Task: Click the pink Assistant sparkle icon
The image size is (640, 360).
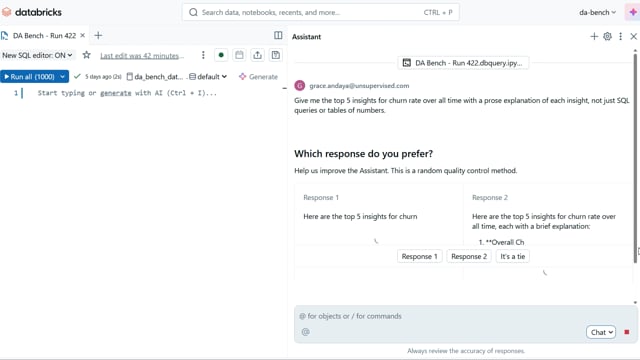Action: click(x=633, y=12)
